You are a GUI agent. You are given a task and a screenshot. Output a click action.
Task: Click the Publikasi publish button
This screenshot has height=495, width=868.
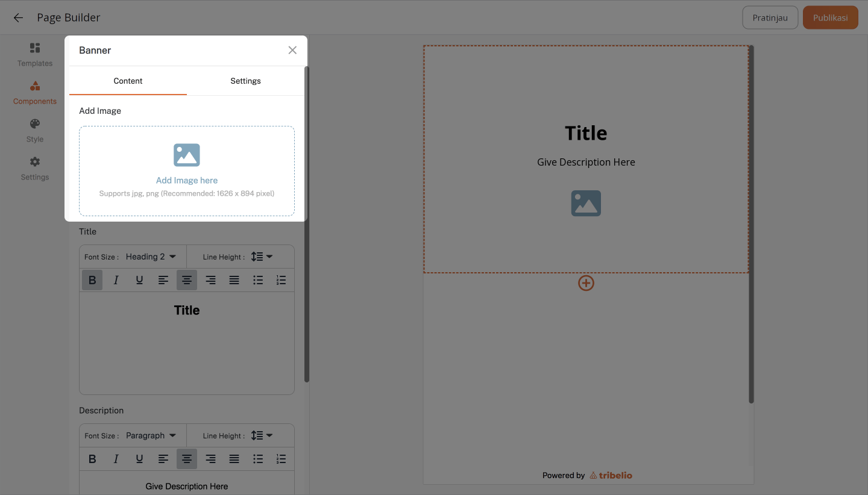coord(830,17)
